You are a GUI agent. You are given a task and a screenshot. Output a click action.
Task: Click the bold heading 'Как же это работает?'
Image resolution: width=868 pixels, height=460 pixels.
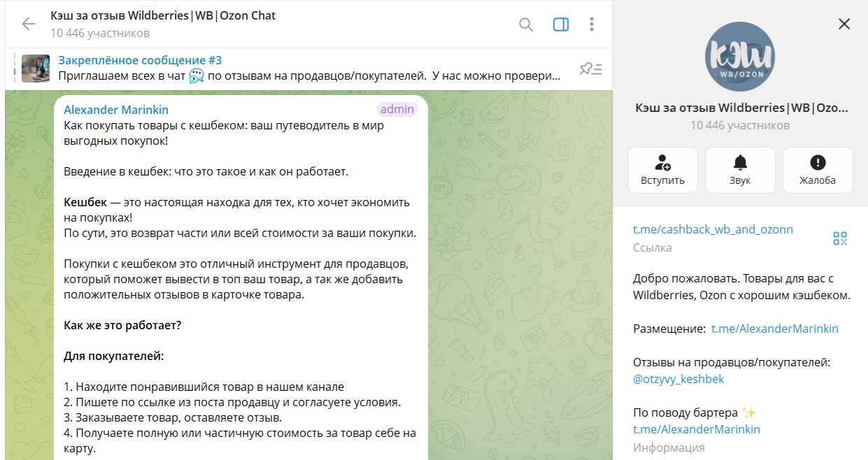(122, 325)
